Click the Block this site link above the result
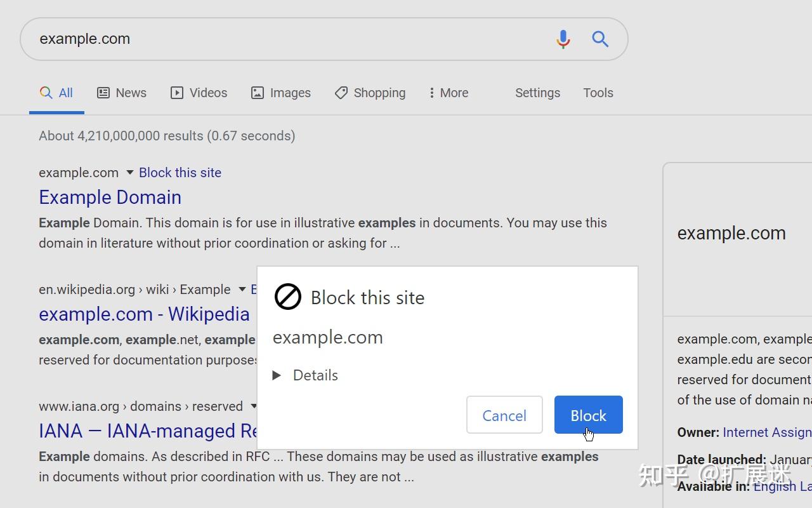This screenshot has width=812, height=508. (180, 172)
